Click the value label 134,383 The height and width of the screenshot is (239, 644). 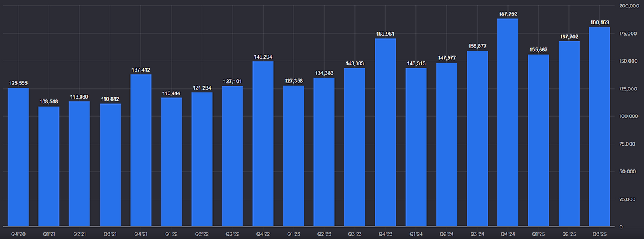point(325,73)
